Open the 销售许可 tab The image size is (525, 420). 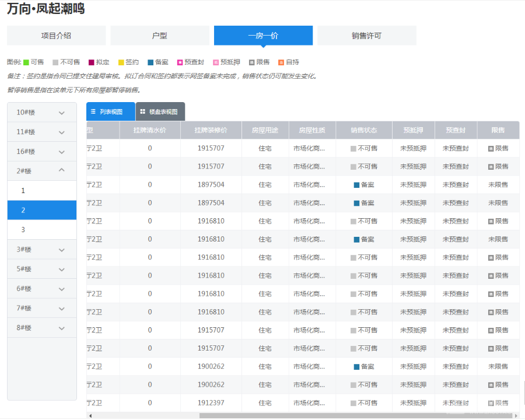pos(367,36)
